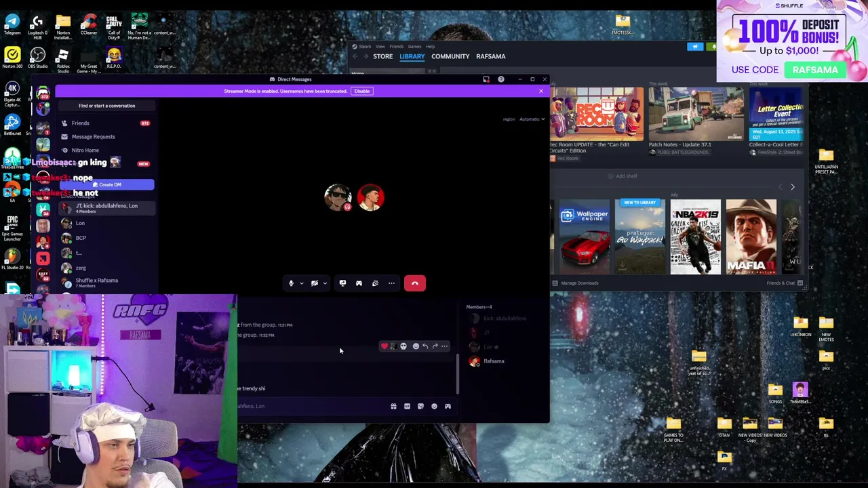This screenshot has width=868, height=488.
Task: Open Telegram desktop shortcut
Action: (x=12, y=24)
